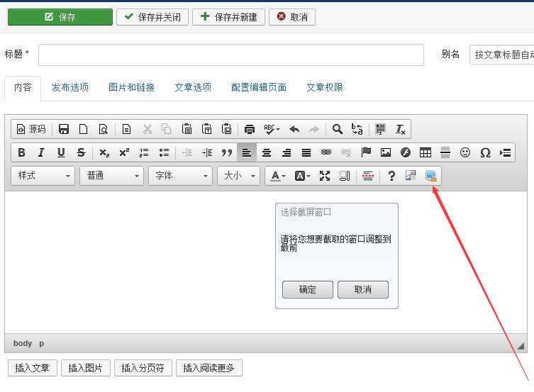Viewport: 534px width, 392px height.
Task: Click paste as plain text icon
Action: pos(206,129)
